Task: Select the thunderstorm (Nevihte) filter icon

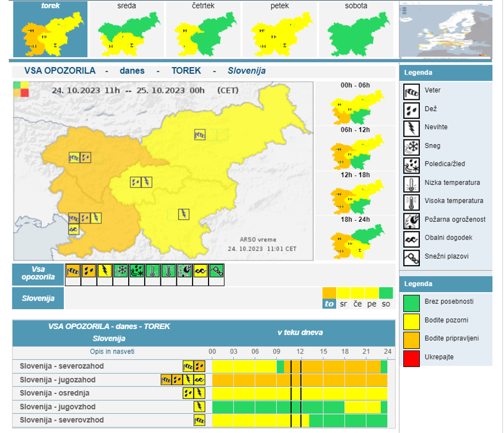Action: point(105,271)
